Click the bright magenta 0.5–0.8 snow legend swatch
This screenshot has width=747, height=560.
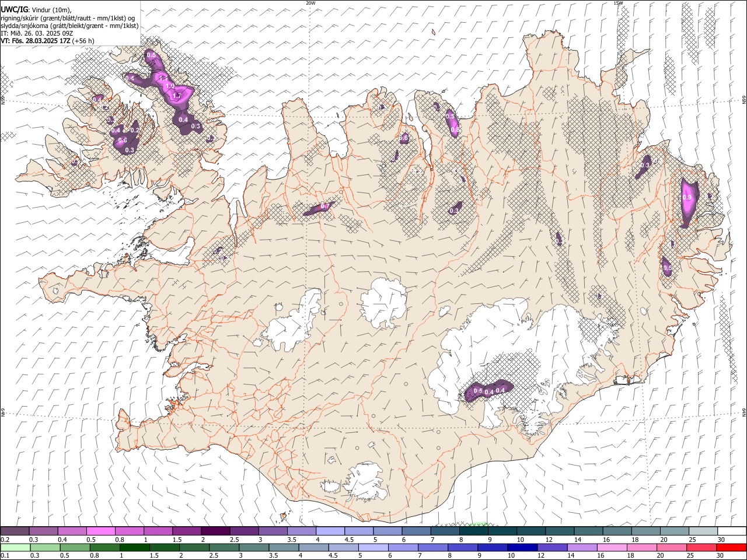tap(100, 531)
